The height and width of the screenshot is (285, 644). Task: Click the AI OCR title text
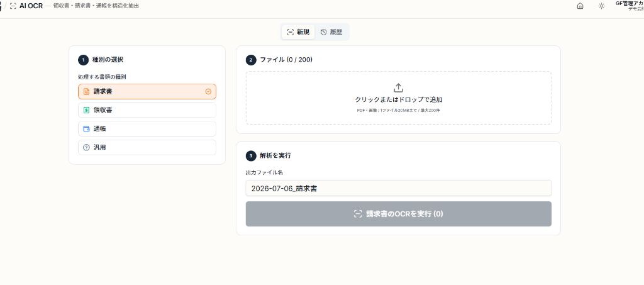pos(31,6)
